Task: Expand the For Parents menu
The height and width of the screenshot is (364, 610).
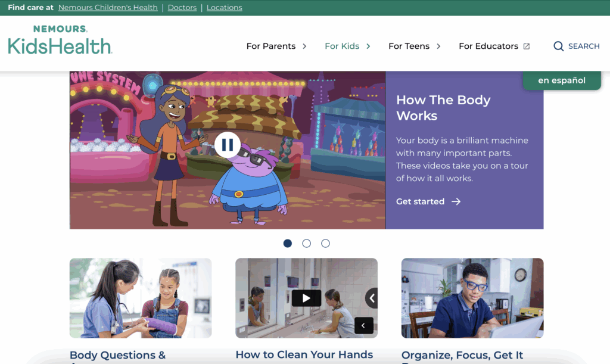Action: (276, 46)
